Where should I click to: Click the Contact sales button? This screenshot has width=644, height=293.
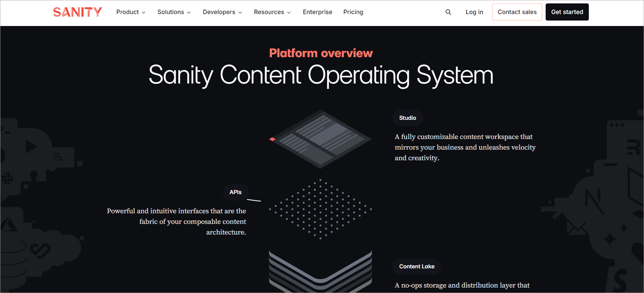coord(517,12)
